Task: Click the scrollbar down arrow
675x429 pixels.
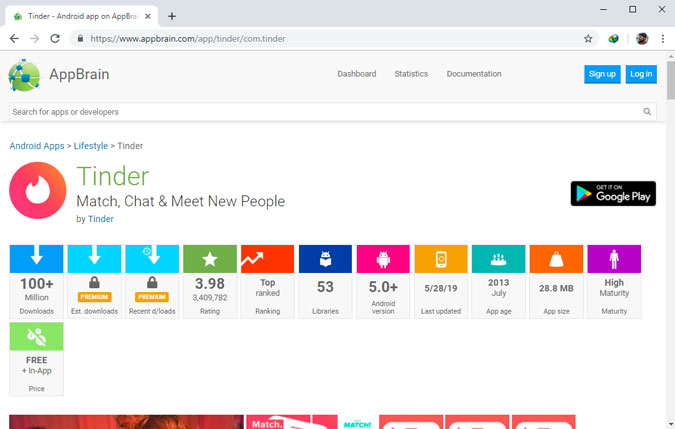Action: [x=671, y=424]
